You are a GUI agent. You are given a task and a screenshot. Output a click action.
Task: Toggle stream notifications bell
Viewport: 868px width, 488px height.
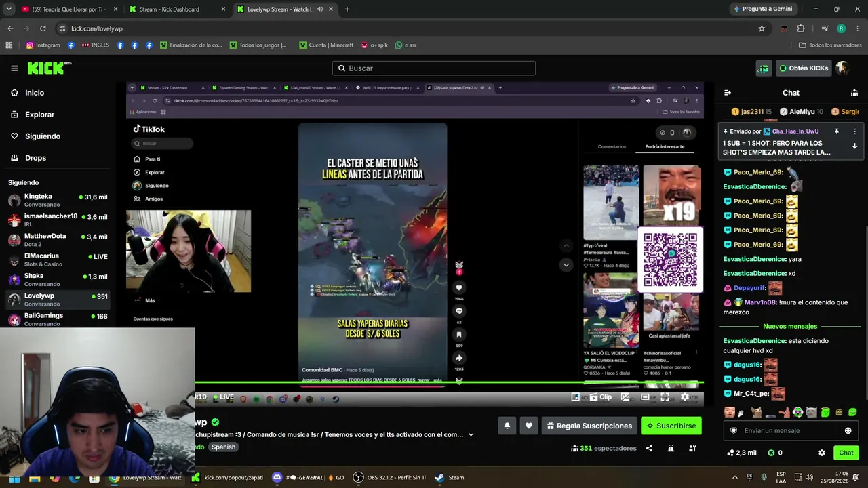(x=507, y=426)
